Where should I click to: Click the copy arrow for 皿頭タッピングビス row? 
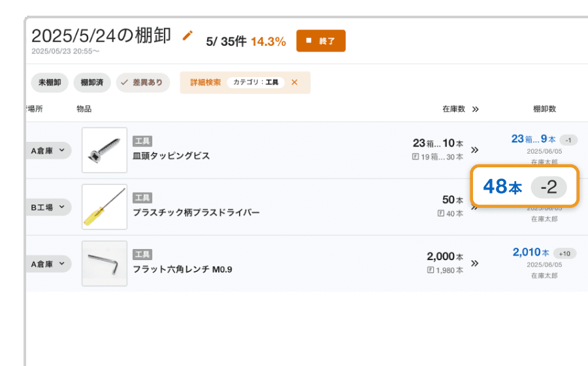pos(475,150)
